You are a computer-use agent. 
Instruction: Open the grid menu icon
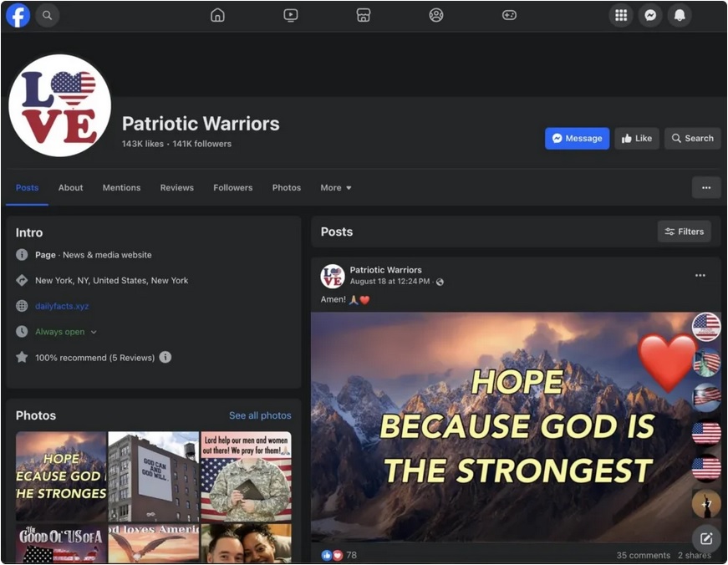[620, 15]
